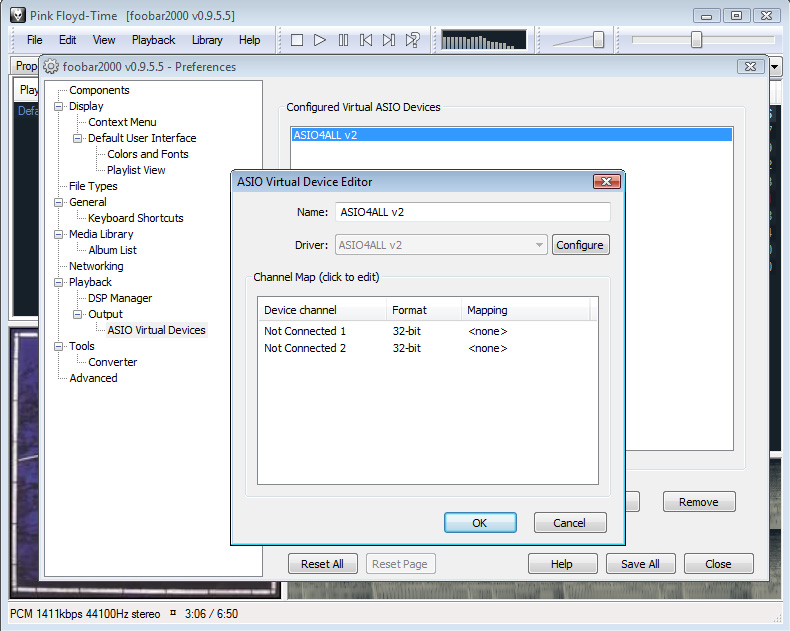The height and width of the screenshot is (631, 790).
Task: Click the Close button in Preferences
Action: click(718, 564)
